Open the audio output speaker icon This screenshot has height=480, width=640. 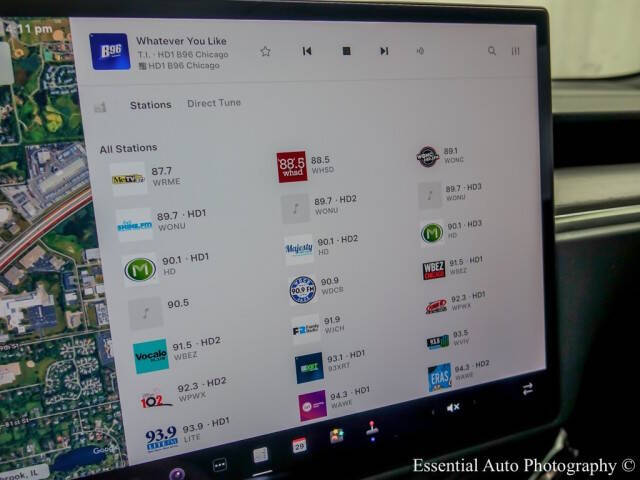point(420,51)
